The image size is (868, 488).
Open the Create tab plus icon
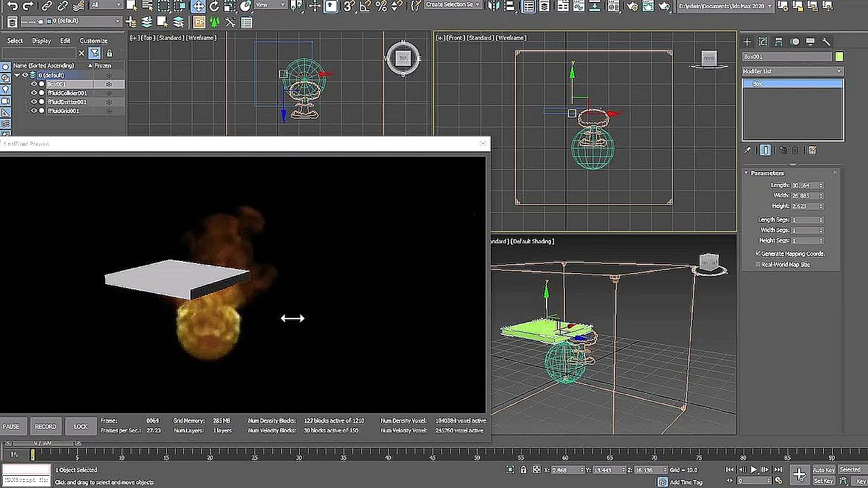[x=747, y=41]
